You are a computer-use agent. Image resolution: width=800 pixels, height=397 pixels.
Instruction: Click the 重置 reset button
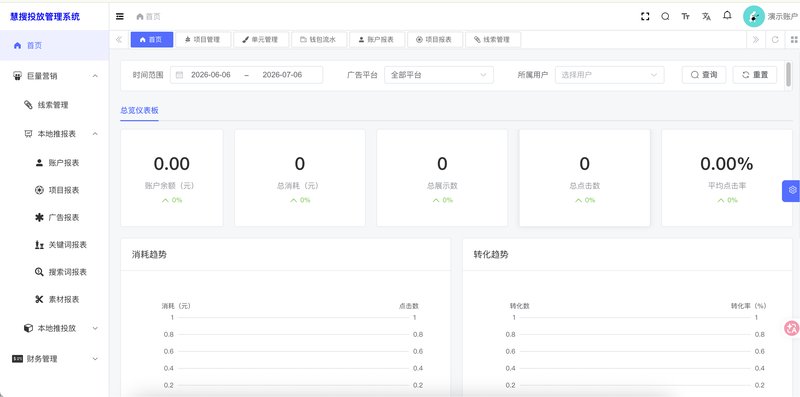pos(755,75)
